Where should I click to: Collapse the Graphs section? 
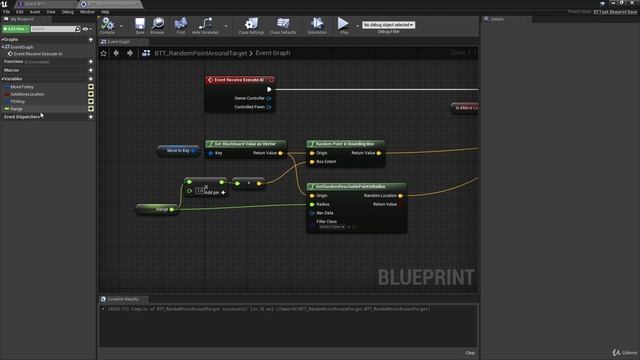(x=3, y=40)
